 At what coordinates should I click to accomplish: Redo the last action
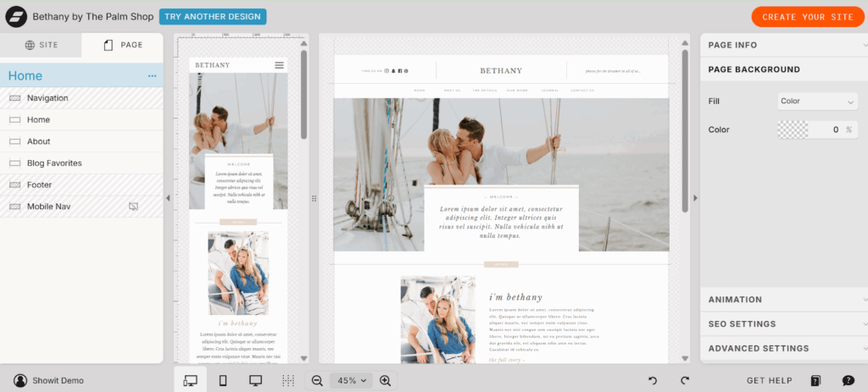684,381
